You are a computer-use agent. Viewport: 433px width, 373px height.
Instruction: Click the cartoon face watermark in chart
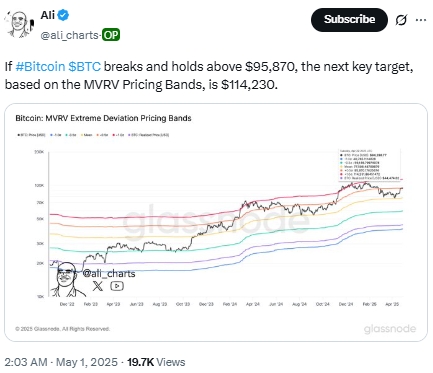click(67, 279)
